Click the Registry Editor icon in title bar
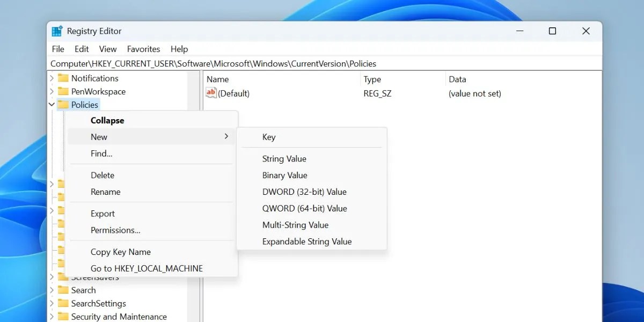The height and width of the screenshot is (322, 644). 57,31
